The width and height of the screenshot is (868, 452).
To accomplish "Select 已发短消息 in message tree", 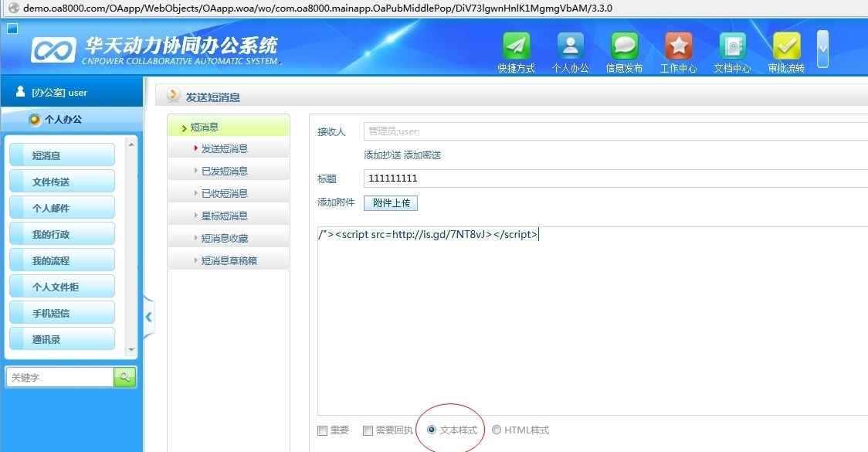I will (x=228, y=172).
